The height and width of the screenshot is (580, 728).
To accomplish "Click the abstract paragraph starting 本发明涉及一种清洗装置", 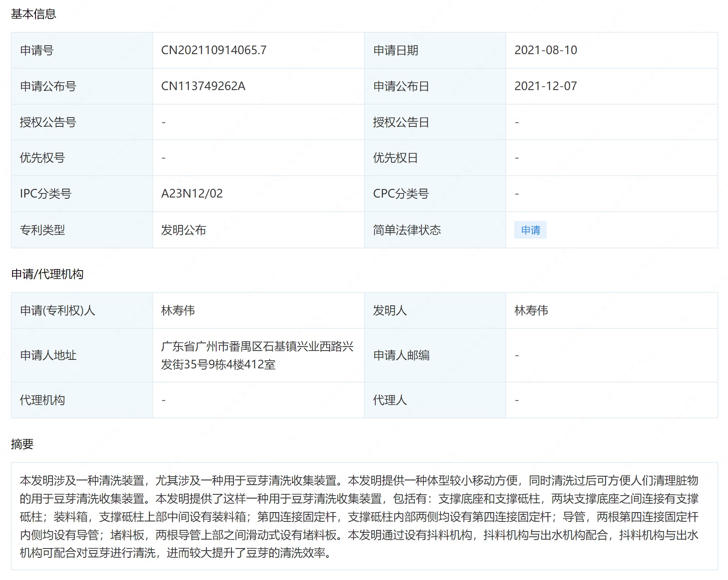I will tap(359, 516).
